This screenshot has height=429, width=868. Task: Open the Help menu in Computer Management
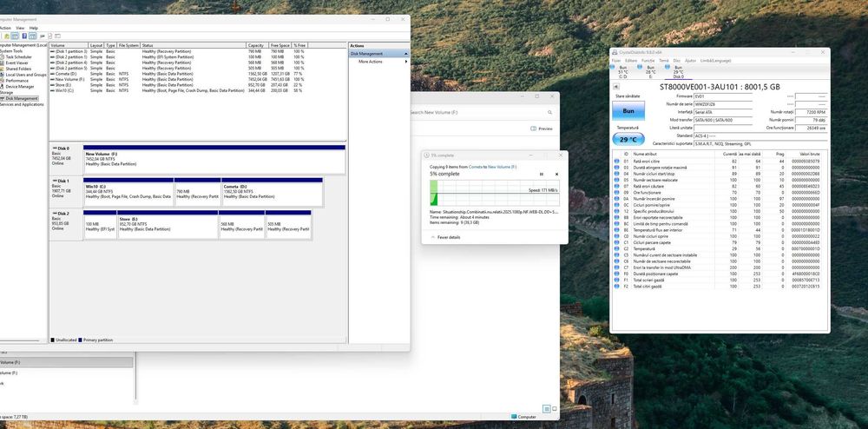click(x=34, y=28)
